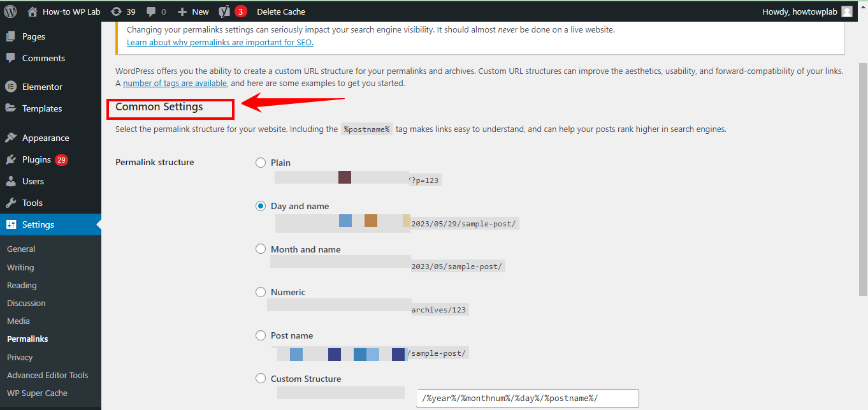Click the custom structure text field

click(527, 399)
